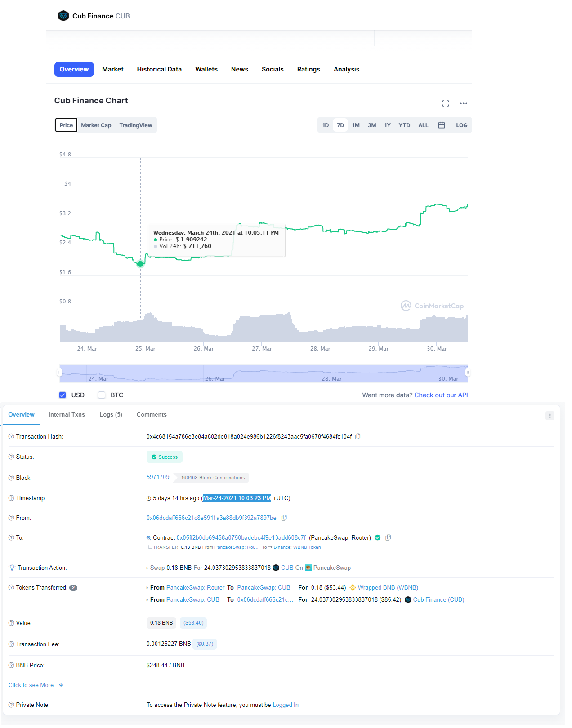
Task: Open the Logs (5) tab
Action: [111, 414]
